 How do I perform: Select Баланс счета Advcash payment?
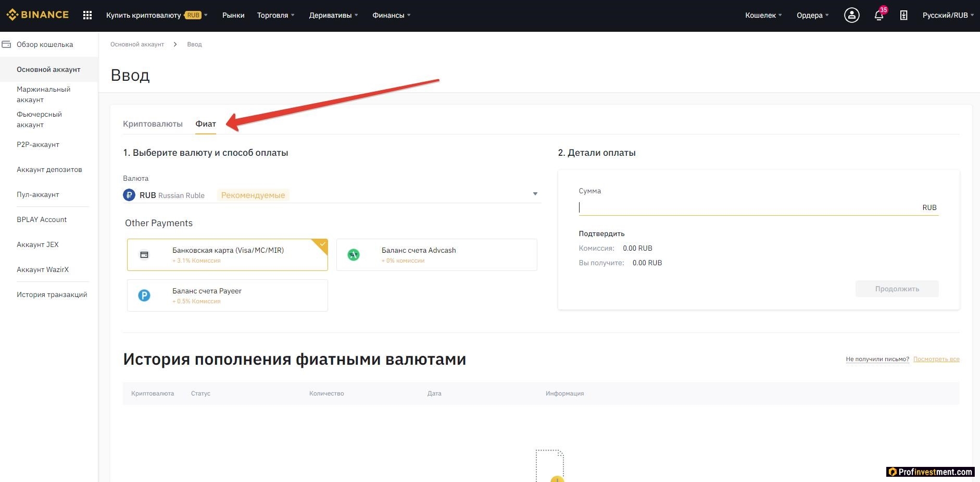click(437, 255)
